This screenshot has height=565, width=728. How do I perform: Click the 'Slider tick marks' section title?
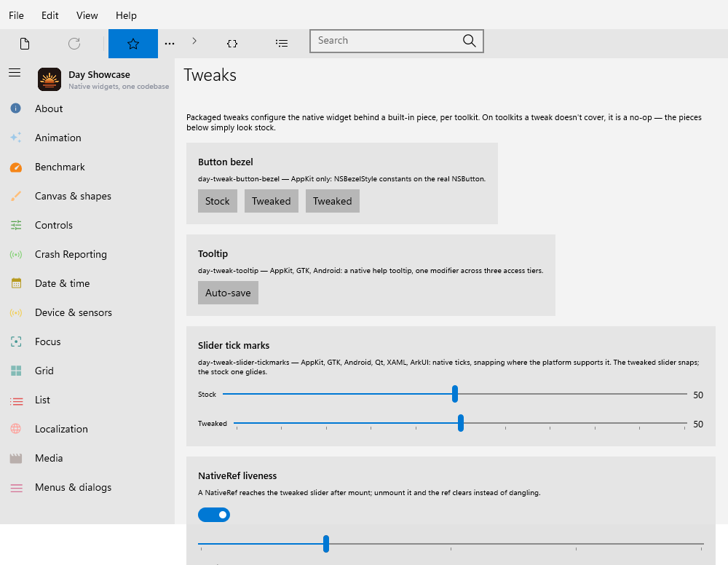pos(234,345)
